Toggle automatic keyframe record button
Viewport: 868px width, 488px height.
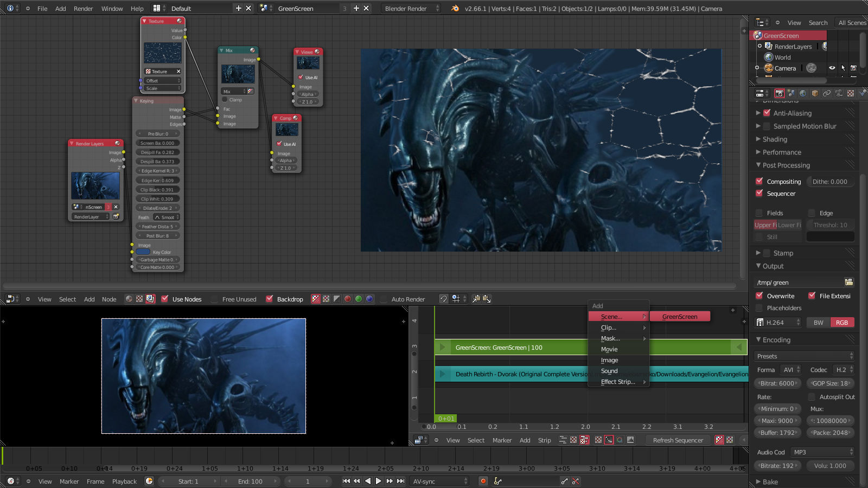(x=483, y=481)
